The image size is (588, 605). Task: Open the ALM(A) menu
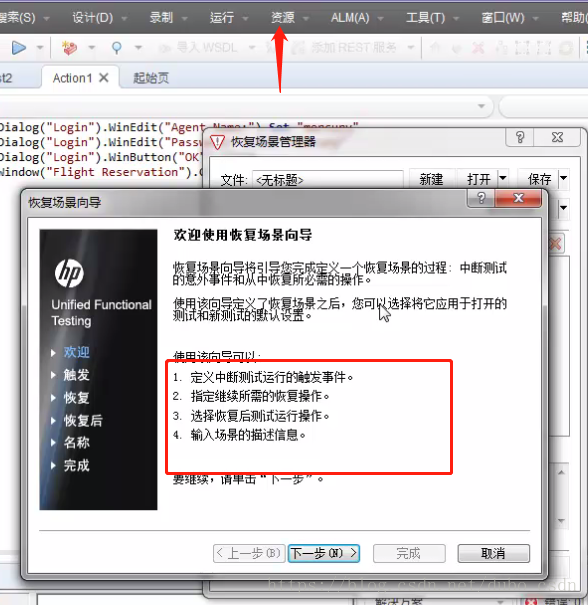tap(350, 18)
